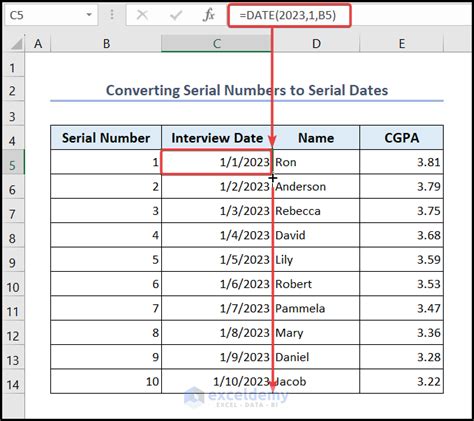Click the name cell 'Lily'
Screen dimensions: 474x421
coord(316,259)
